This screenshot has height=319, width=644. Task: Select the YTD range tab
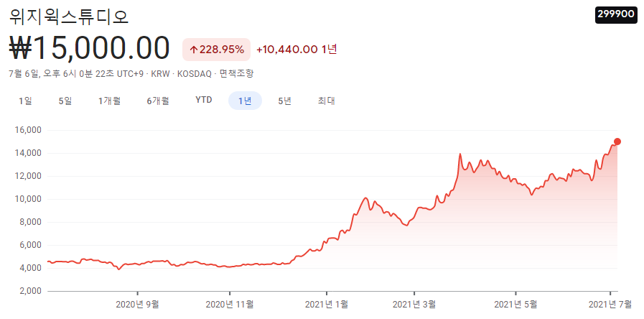coord(204,101)
